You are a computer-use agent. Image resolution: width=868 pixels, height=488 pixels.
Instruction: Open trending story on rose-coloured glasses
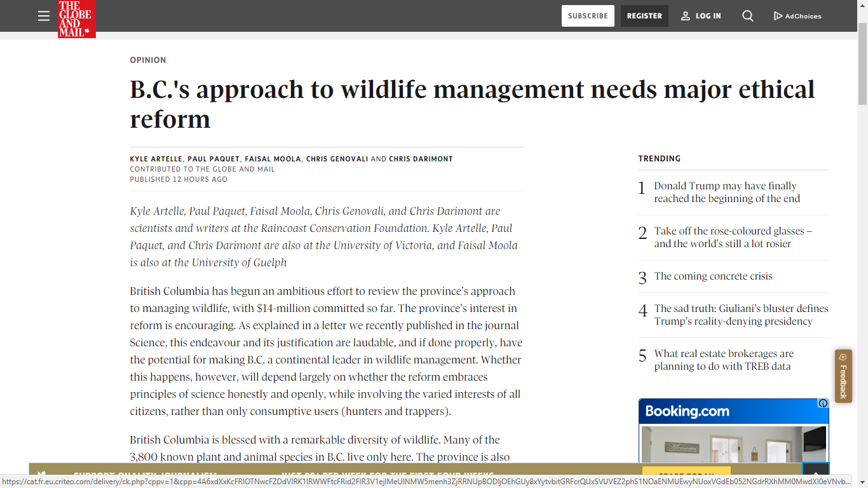(x=733, y=237)
